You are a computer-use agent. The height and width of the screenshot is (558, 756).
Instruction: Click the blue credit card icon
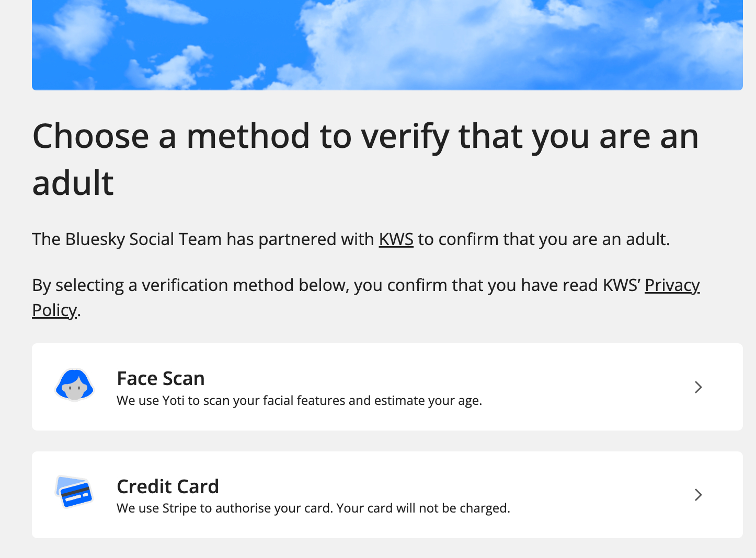pyautogui.click(x=74, y=492)
